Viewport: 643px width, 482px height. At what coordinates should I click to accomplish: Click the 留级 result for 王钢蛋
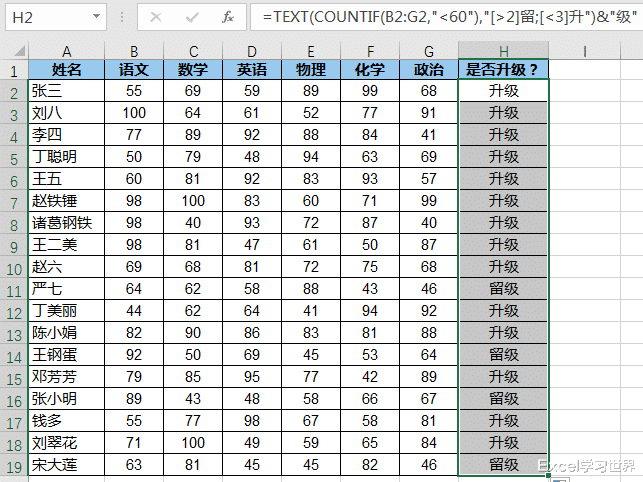pyautogui.click(x=504, y=355)
